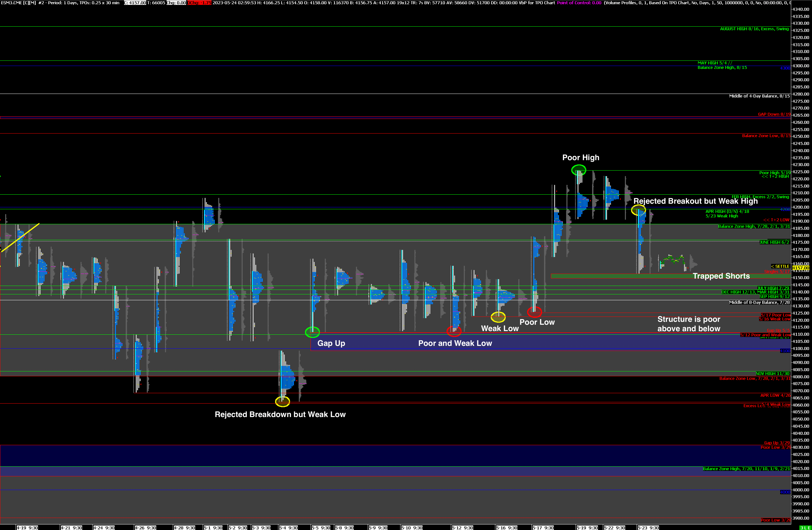Screen dimensions: 812x530
Task: Click the 5-23 9:30 date label
Action: pos(648,528)
